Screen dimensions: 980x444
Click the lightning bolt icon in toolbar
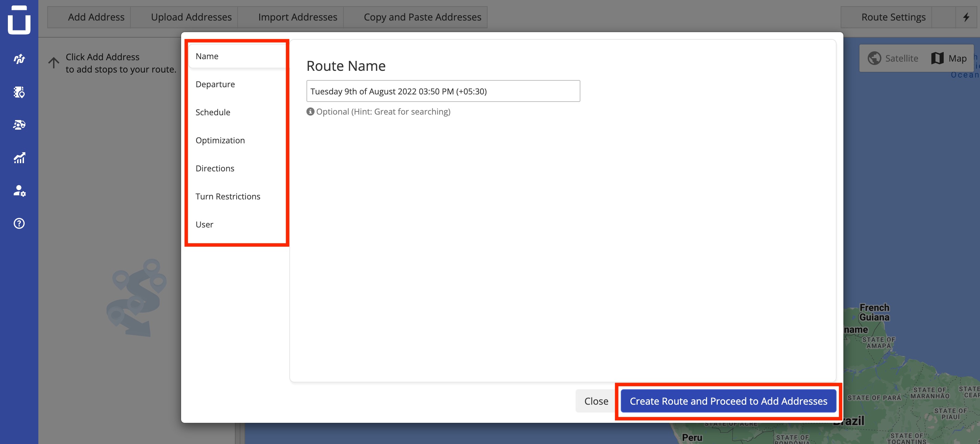click(x=966, y=17)
